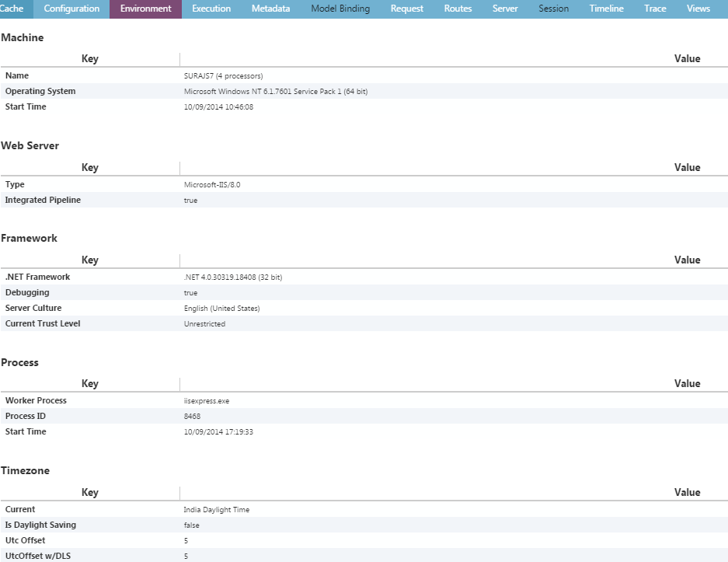728x562 pixels.
Task: Open the Trace tab
Action: coord(655,9)
